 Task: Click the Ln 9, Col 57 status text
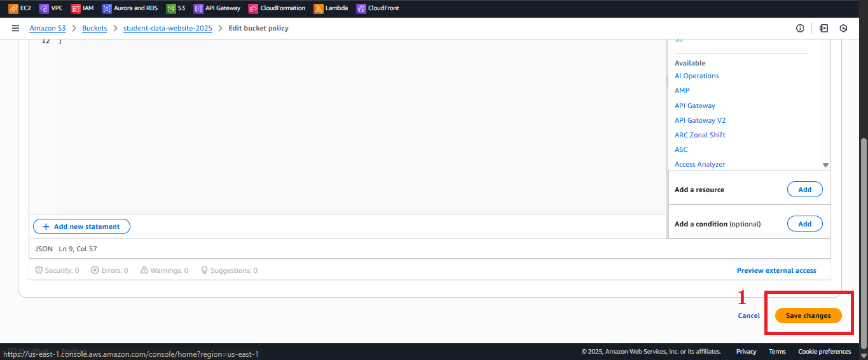click(78, 249)
